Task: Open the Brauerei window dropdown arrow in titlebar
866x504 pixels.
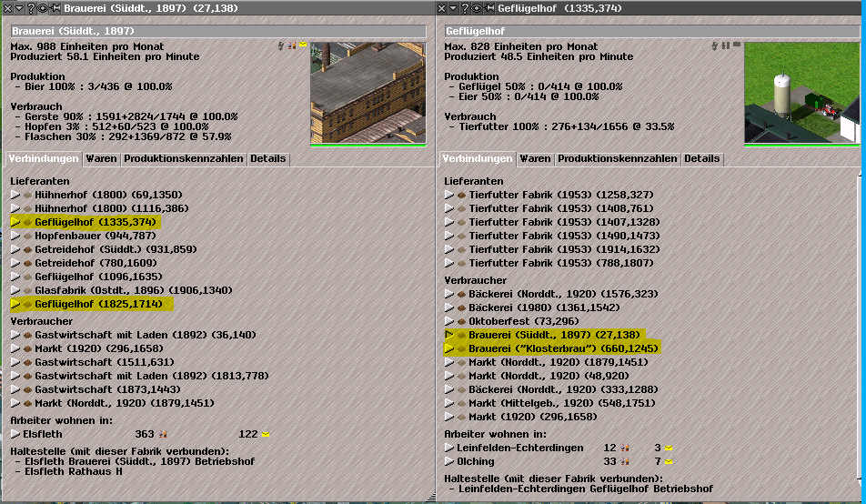Action: pos(19,7)
